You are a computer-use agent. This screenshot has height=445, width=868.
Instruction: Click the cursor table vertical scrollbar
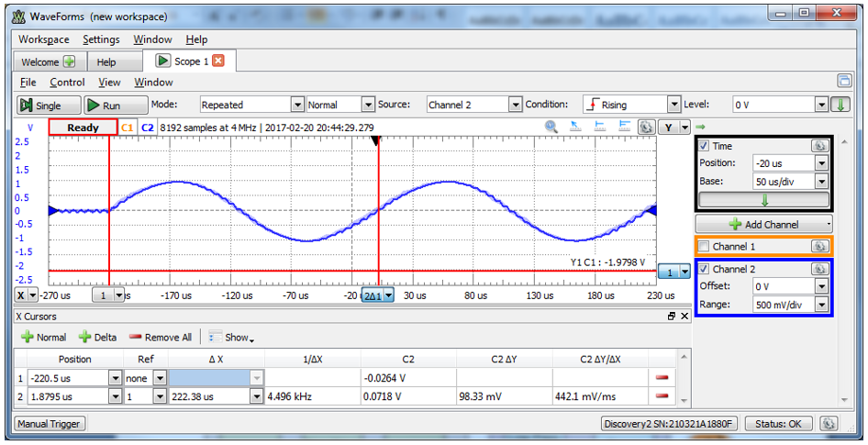tap(684, 378)
